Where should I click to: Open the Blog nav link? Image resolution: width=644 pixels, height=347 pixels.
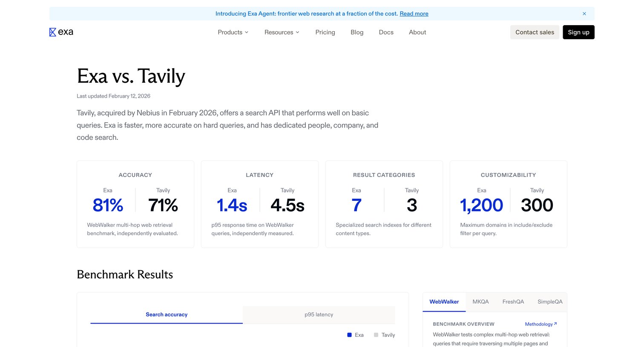coord(357,32)
